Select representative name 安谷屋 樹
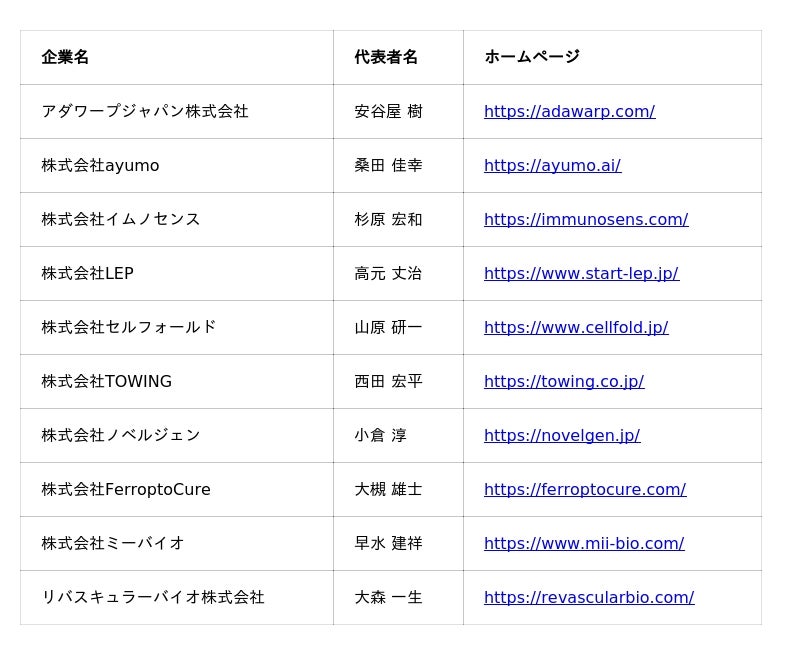The image size is (800, 655). coord(388,111)
